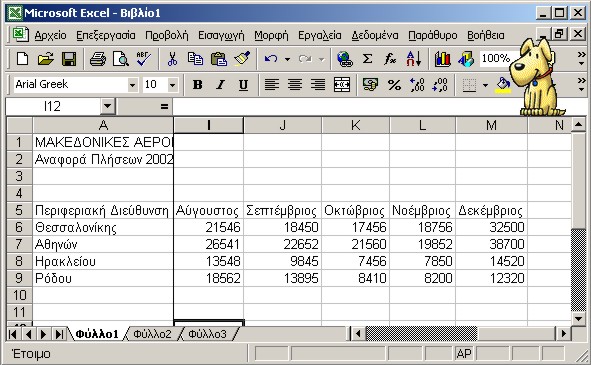This screenshot has height=365, width=591.
Task: Undo the last action
Action: (271, 59)
